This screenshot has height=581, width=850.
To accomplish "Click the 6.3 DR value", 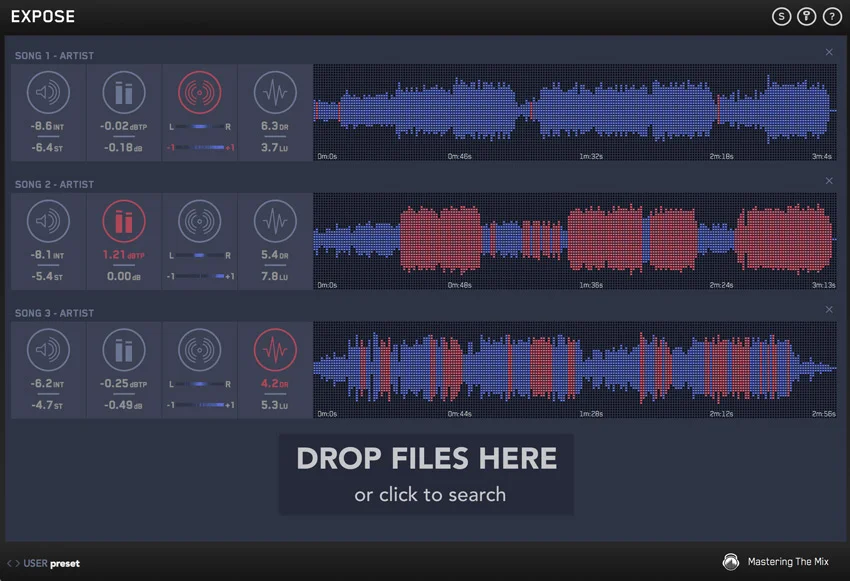I will coord(274,126).
